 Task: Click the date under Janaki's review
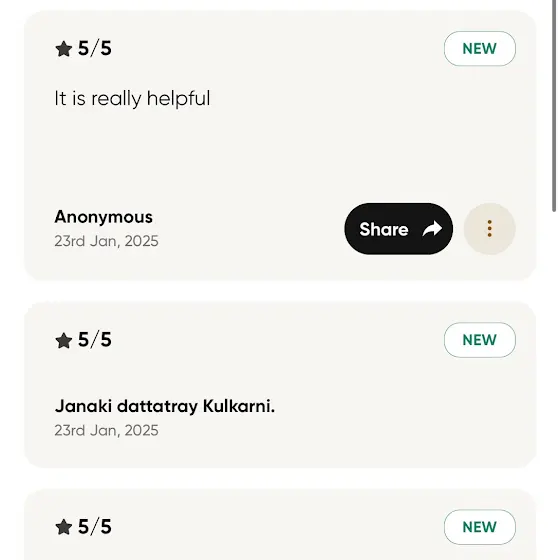click(106, 430)
